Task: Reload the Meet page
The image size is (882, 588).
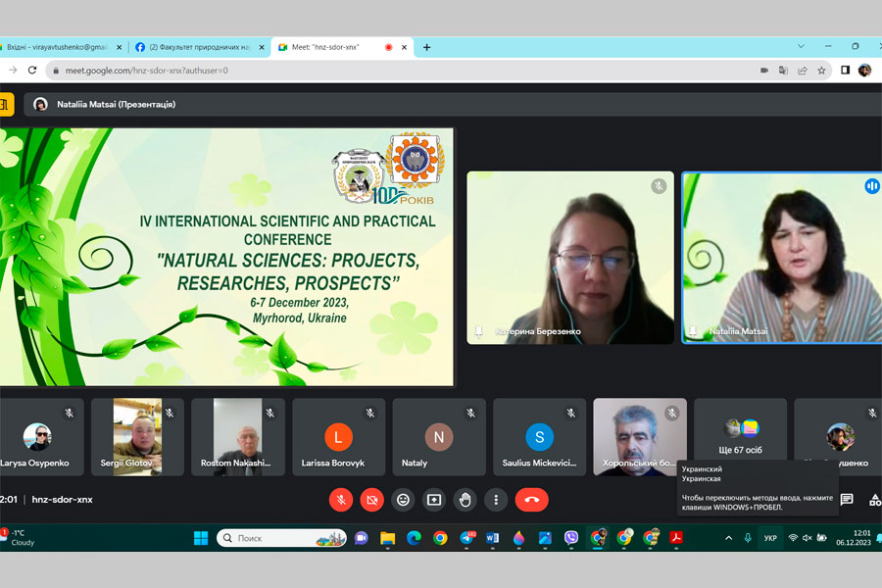Action: coord(32,71)
